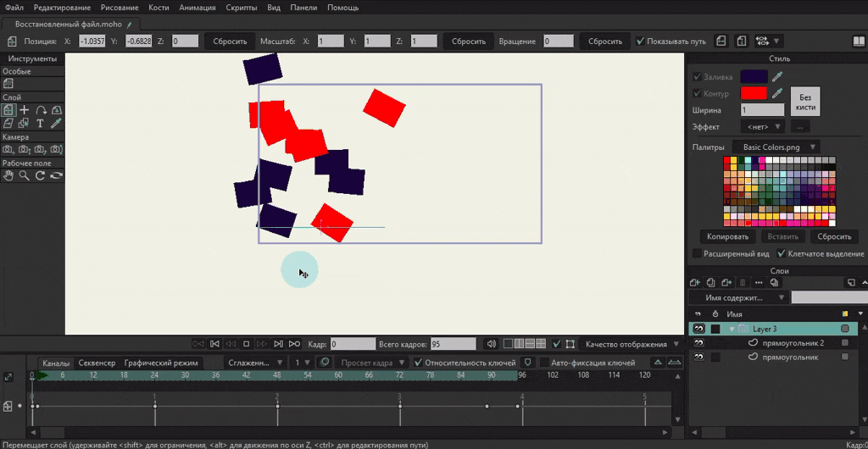Click the New Layer icon in layers panel
The image size is (868, 449).
(696, 282)
